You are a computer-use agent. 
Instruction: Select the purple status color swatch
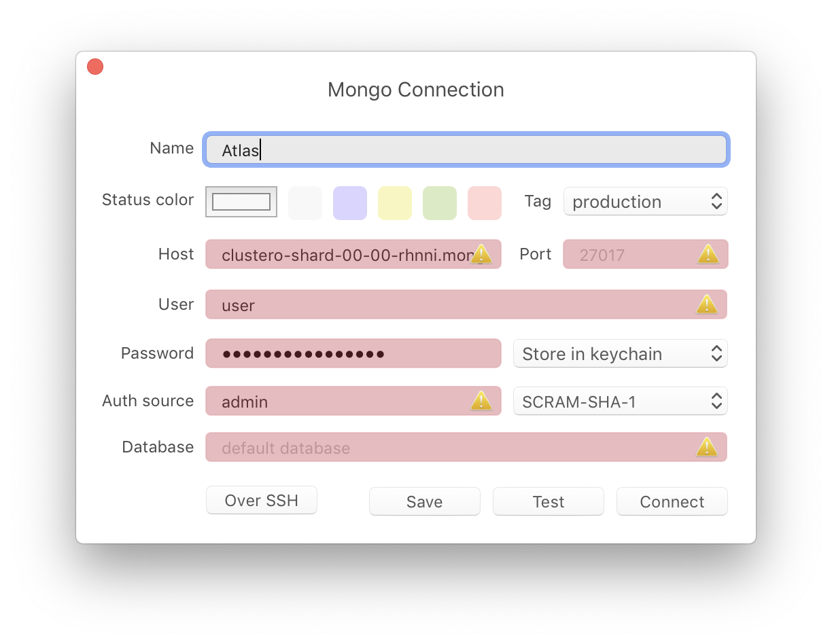coord(349,202)
